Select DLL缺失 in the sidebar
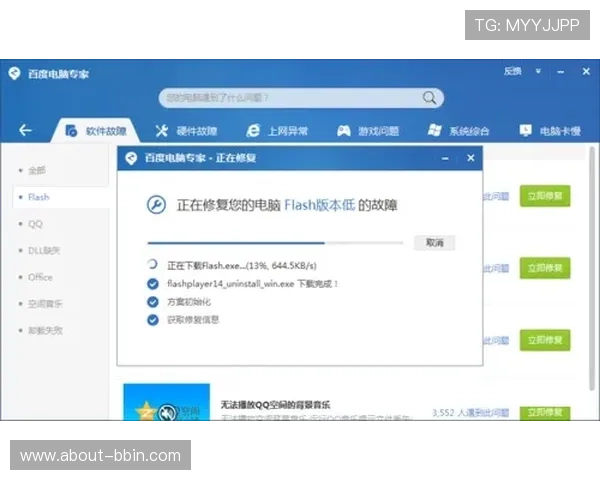 [x=44, y=251]
